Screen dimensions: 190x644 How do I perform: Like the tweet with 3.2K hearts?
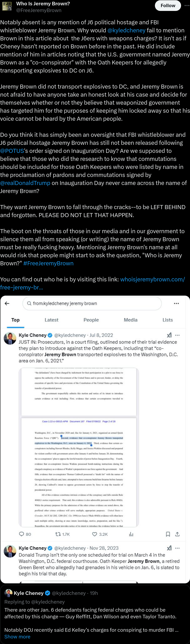tap(100, 534)
